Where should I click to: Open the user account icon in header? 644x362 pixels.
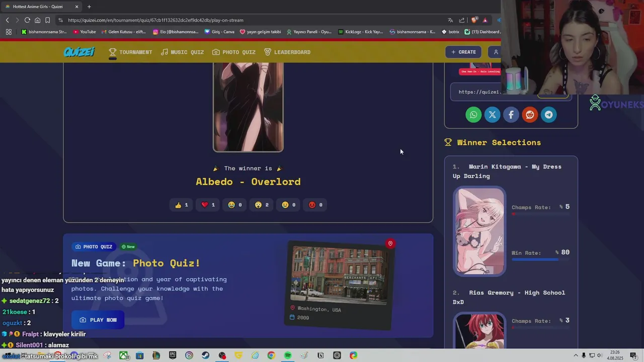pyautogui.click(x=496, y=52)
